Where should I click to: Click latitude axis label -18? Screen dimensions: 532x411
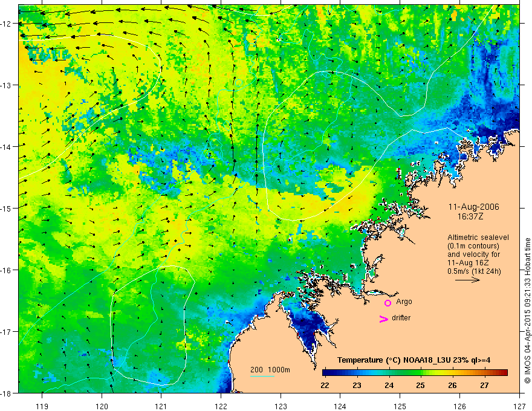(6, 393)
